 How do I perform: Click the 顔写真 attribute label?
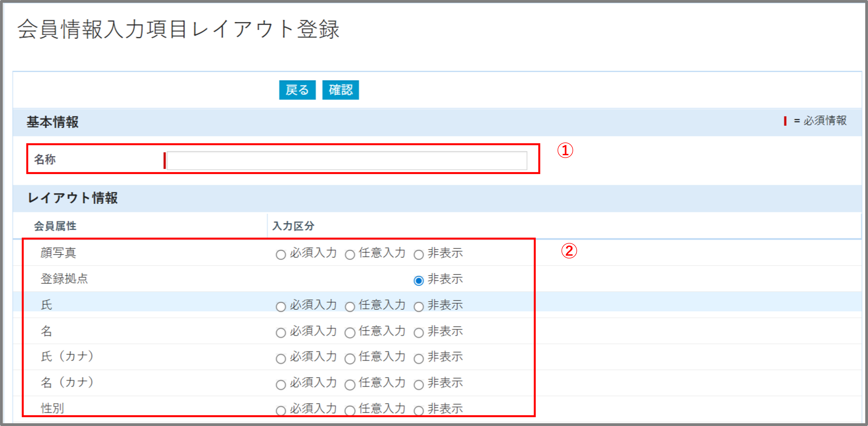[x=58, y=253]
